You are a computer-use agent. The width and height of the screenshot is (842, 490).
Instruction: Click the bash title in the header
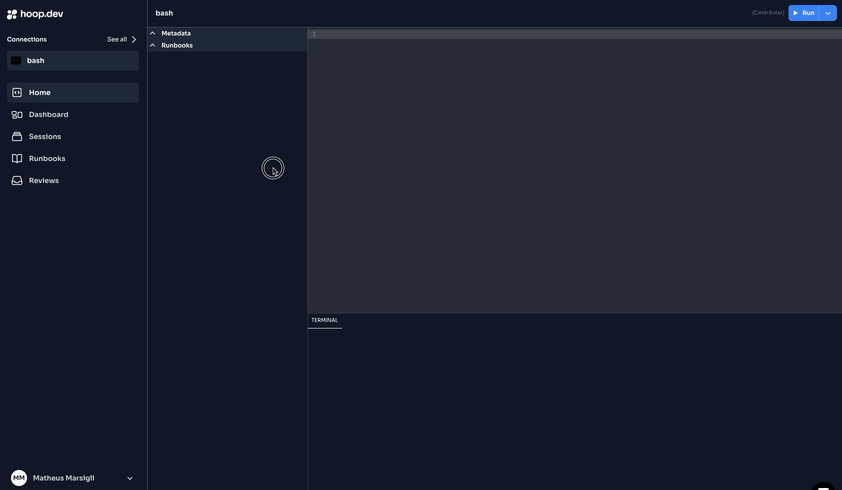164,13
